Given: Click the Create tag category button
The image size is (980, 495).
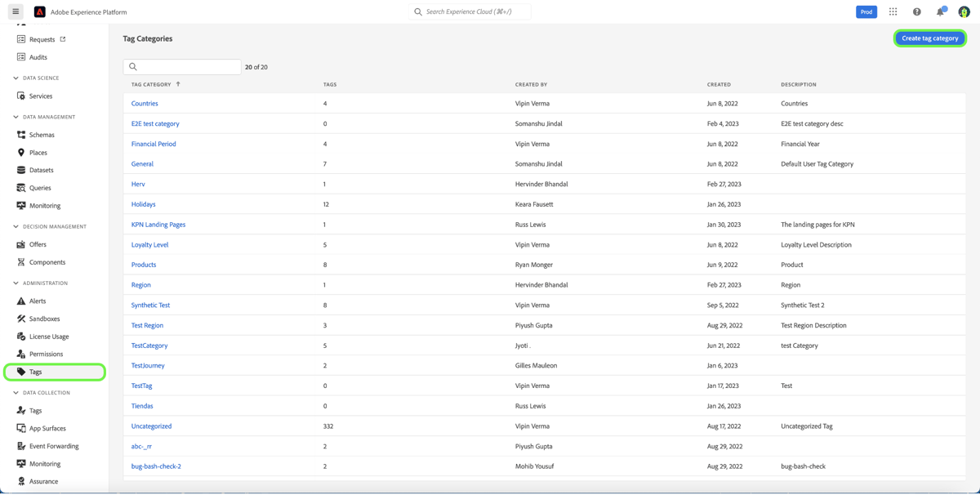Looking at the screenshot, I should [929, 38].
